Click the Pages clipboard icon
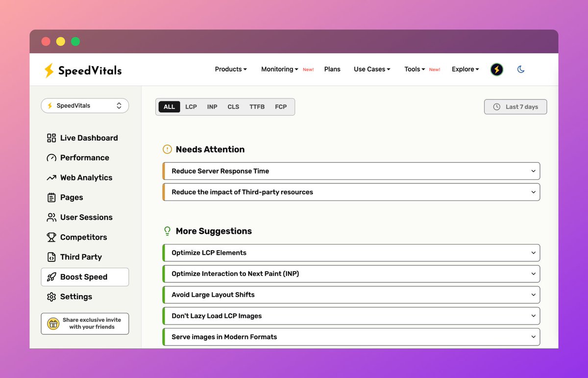This screenshot has width=588, height=378. pyautogui.click(x=51, y=198)
